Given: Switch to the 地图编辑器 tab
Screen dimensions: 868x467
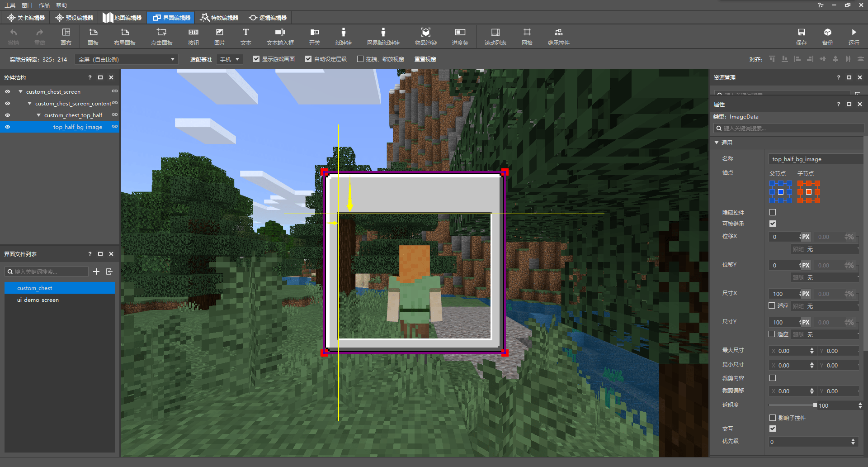Looking at the screenshot, I should (123, 18).
